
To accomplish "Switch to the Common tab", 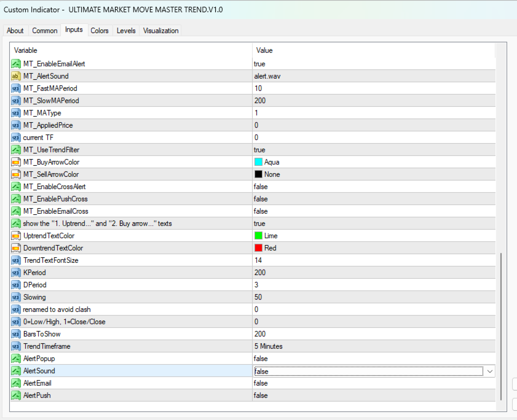I will [x=44, y=31].
